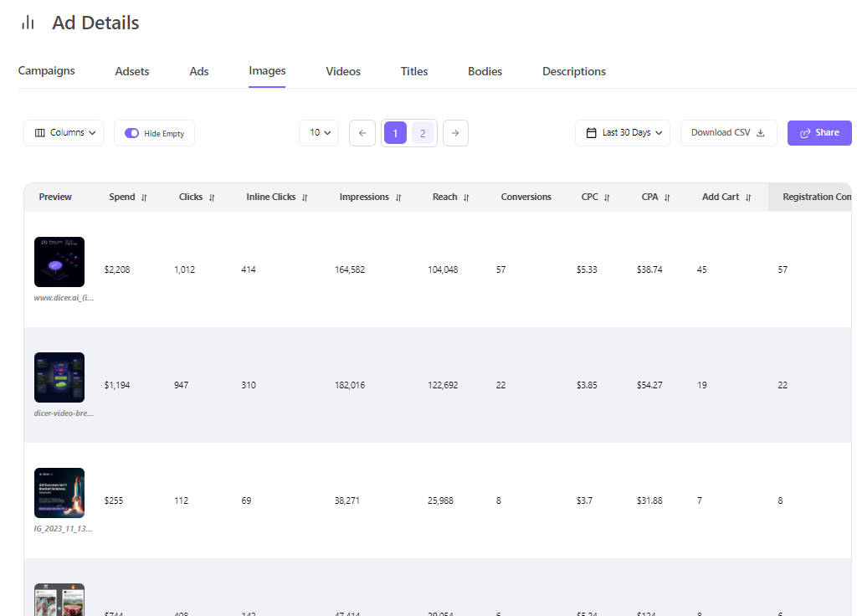Sort by Reach column arrows

click(466, 198)
